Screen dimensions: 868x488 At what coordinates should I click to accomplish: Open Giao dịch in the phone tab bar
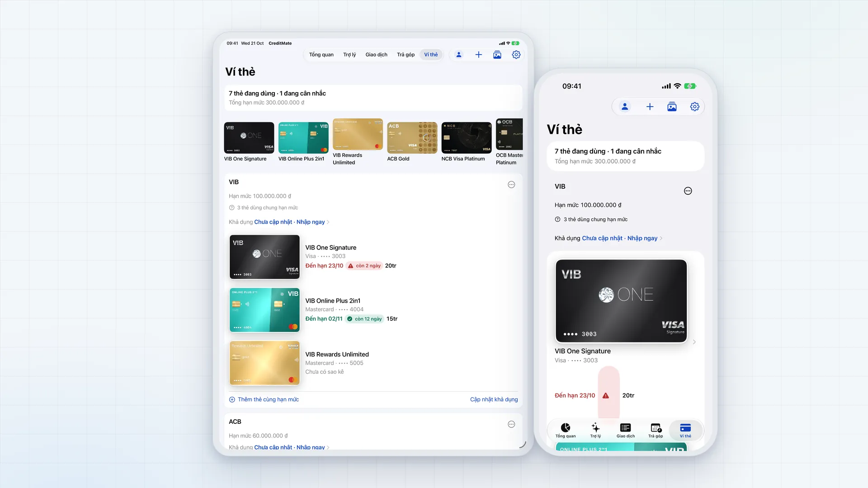pos(626,431)
